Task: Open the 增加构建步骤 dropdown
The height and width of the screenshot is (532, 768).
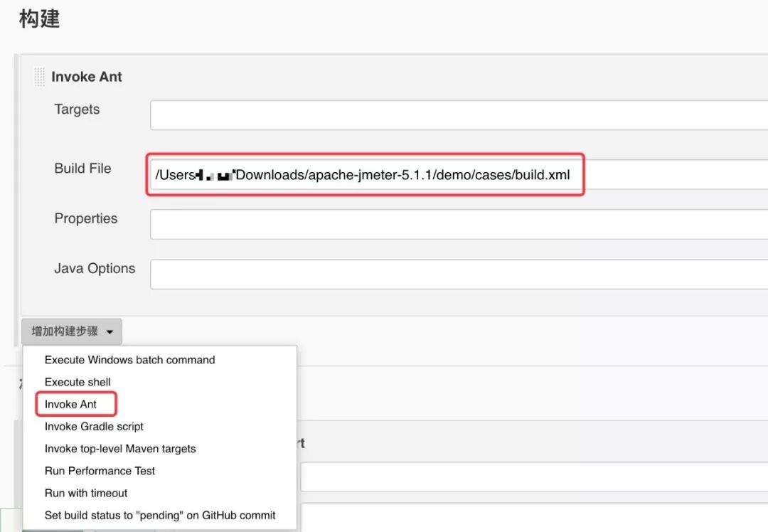Action: [71, 331]
